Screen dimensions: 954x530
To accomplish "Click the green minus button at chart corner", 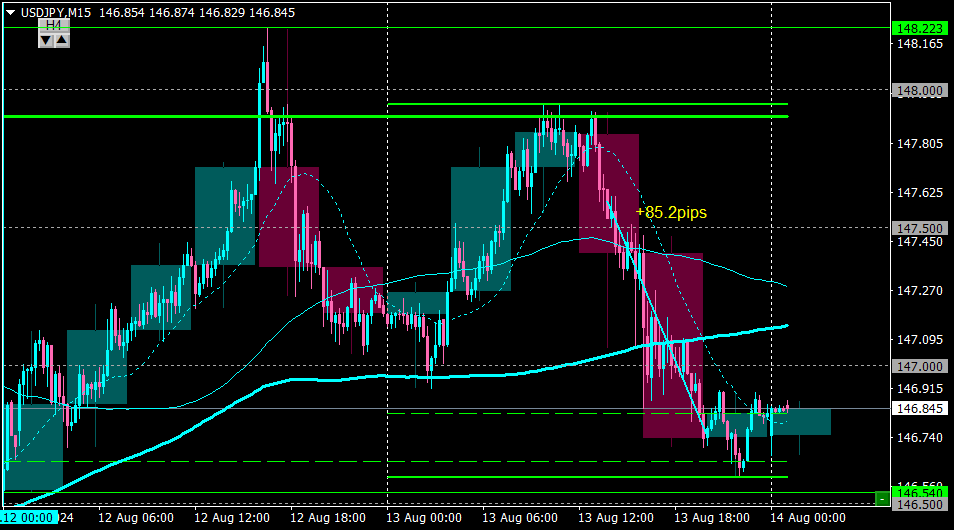I will click(882, 499).
